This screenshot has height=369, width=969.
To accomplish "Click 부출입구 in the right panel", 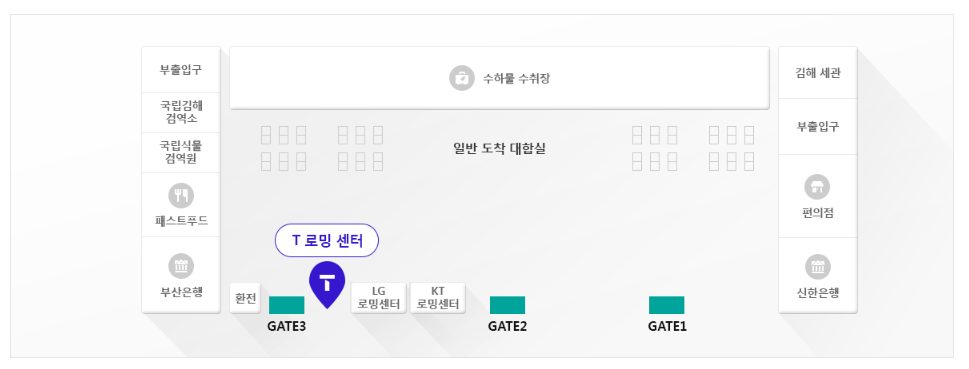I will (817, 127).
